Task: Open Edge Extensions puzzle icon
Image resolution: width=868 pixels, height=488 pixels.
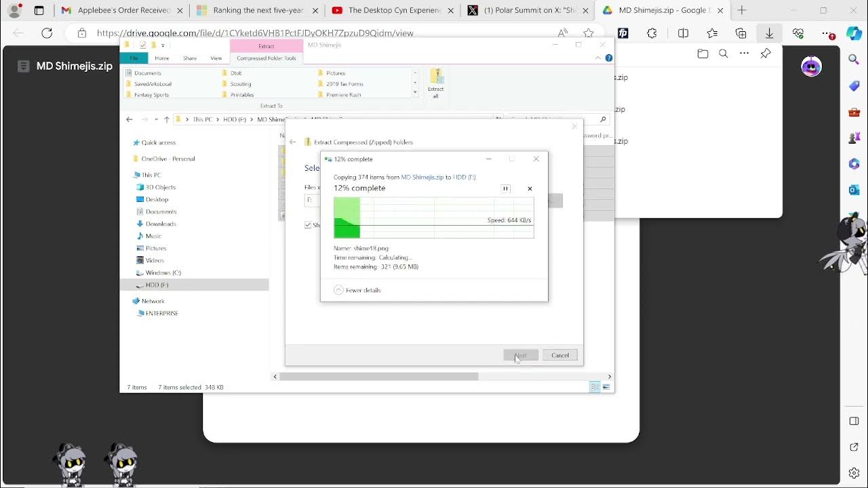Action: (652, 33)
